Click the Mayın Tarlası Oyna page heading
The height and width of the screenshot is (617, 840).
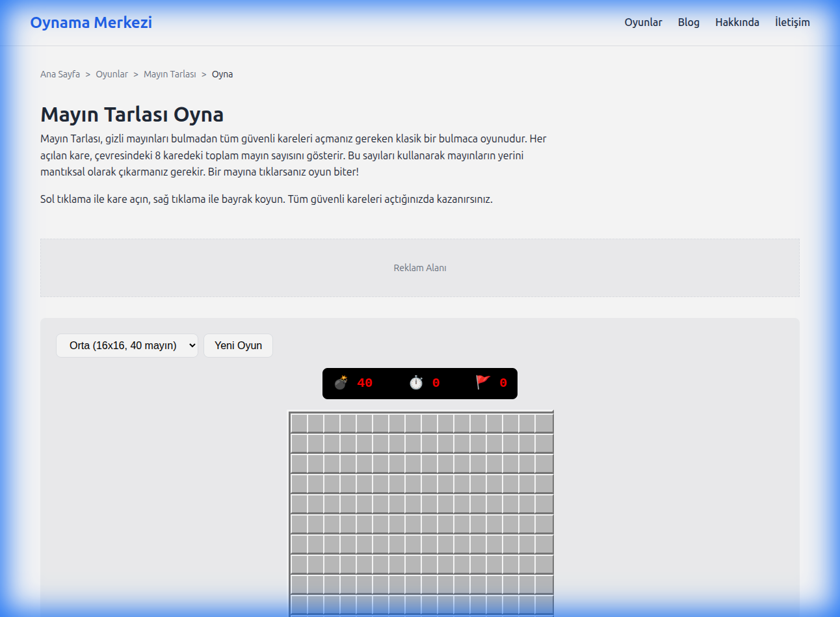pyautogui.click(x=132, y=114)
